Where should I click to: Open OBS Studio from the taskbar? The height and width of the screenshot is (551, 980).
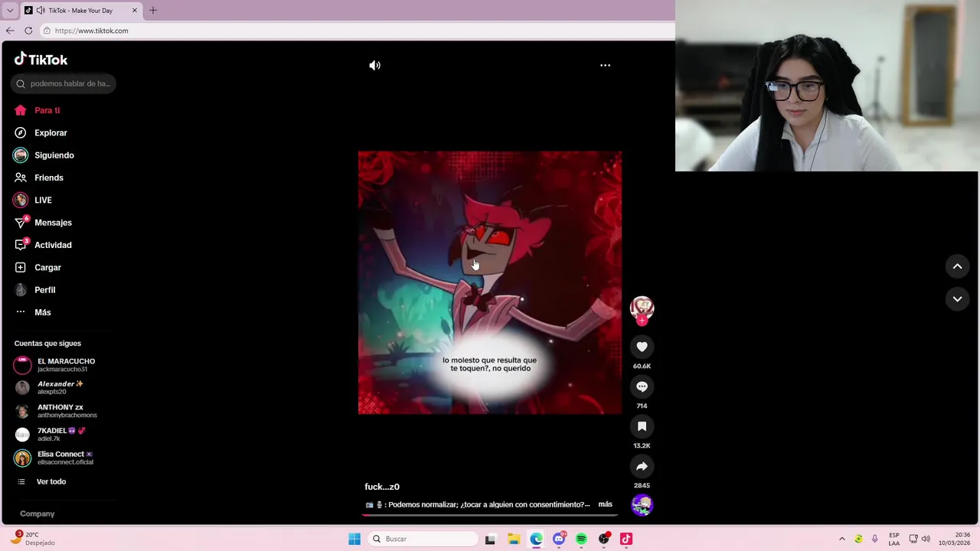tap(604, 539)
